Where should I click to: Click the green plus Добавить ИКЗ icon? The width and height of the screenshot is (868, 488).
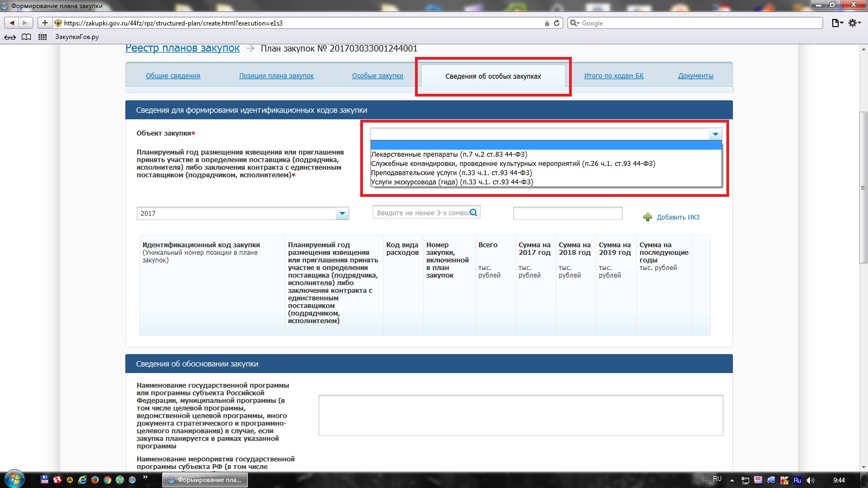point(648,217)
